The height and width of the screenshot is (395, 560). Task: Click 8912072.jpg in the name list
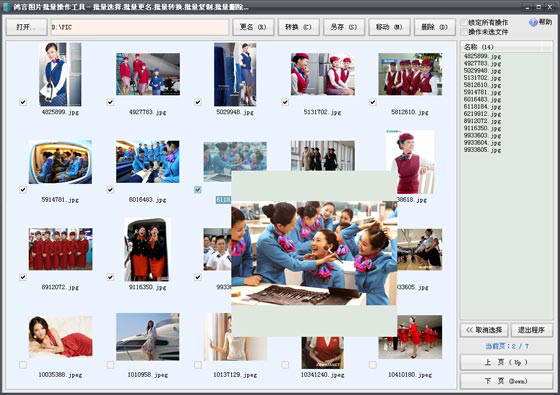click(x=482, y=121)
